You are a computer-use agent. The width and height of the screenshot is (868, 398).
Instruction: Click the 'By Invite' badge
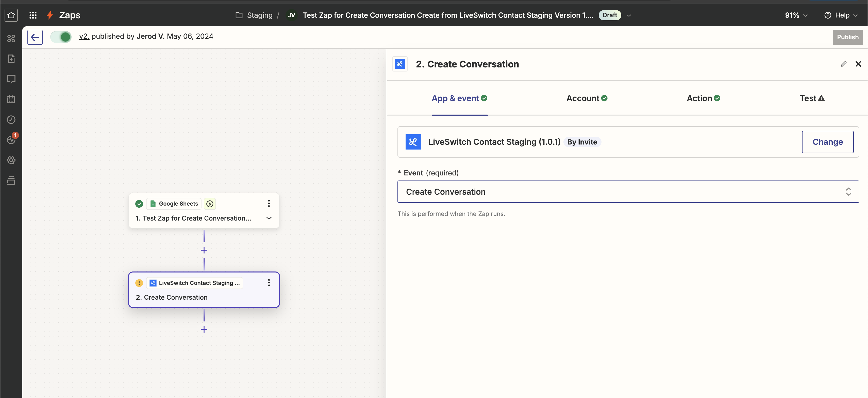click(x=582, y=142)
